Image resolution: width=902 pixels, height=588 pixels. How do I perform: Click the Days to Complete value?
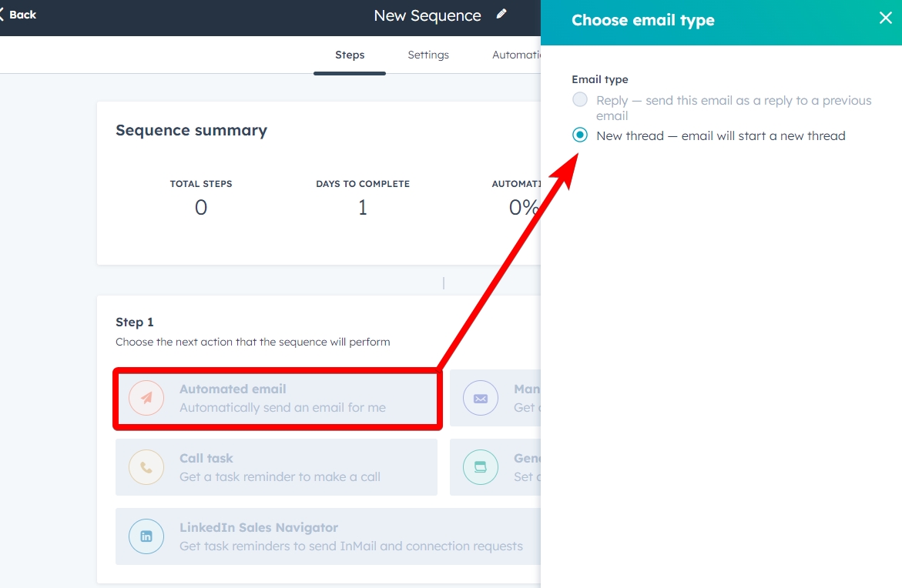(x=363, y=207)
